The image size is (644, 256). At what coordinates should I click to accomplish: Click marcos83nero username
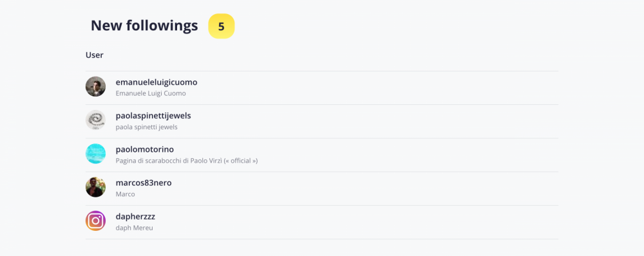144,183
